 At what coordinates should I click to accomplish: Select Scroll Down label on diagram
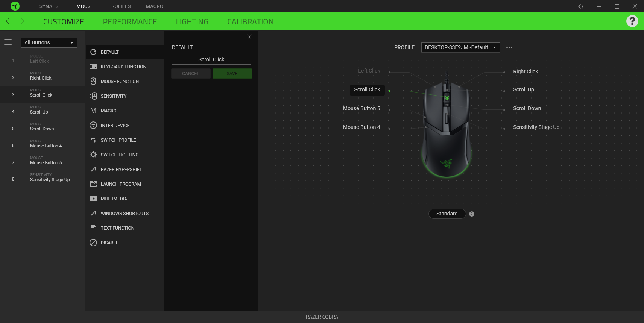coord(527,108)
